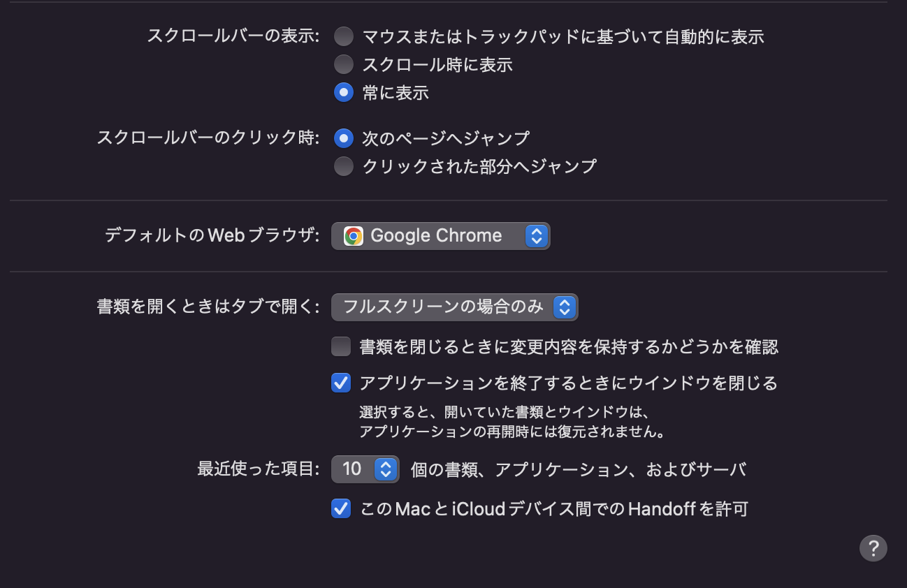Open the recent items count dropdown

tap(365, 469)
